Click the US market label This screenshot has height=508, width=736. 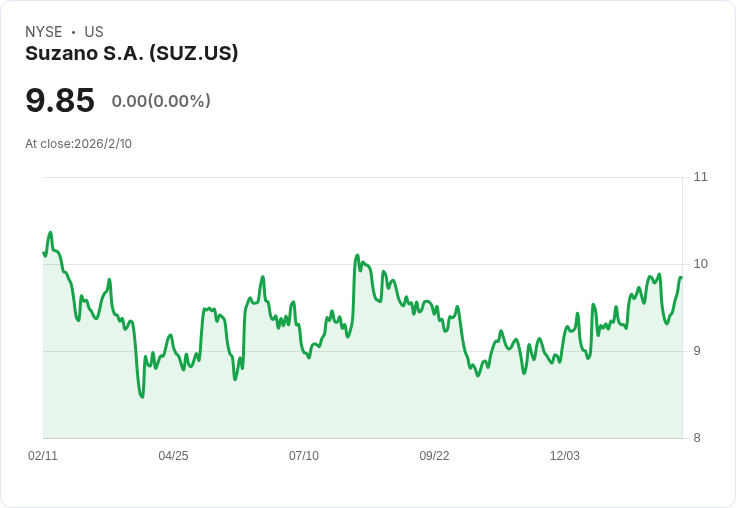94,31
